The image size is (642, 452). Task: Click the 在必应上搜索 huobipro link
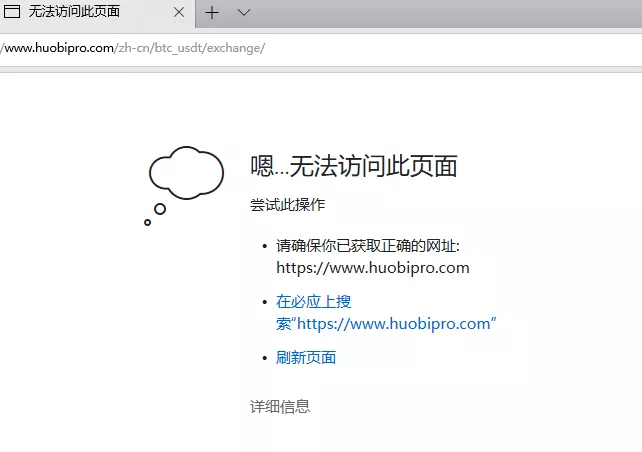click(x=386, y=313)
